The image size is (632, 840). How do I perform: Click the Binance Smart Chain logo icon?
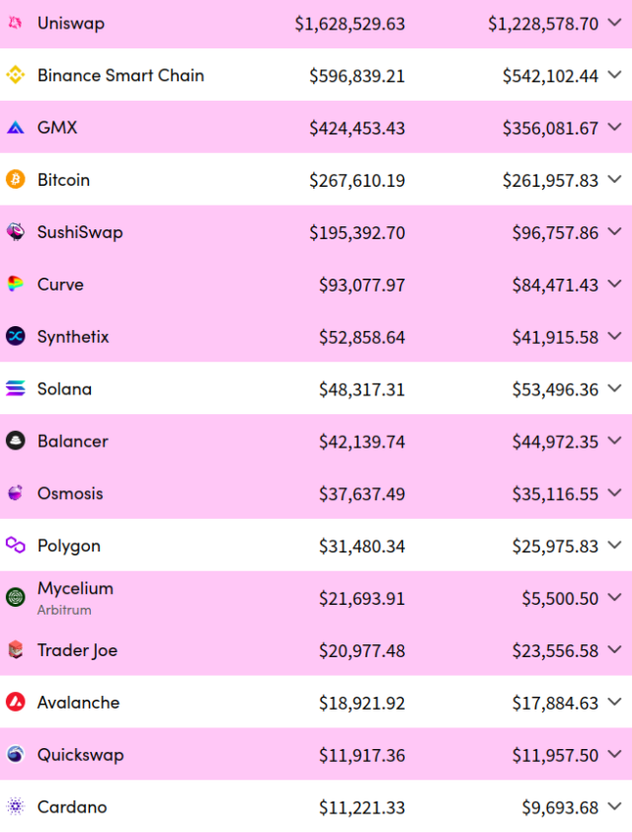click(x=15, y=75)
